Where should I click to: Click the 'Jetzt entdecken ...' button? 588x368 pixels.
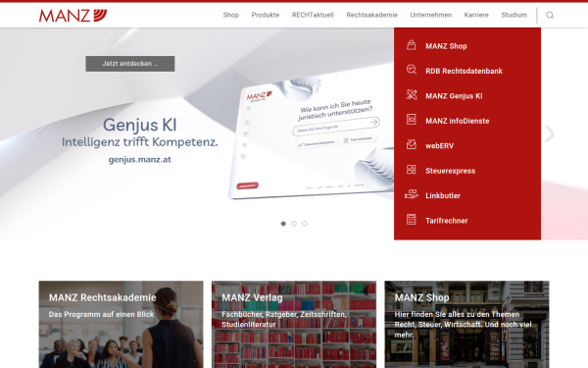130,64
